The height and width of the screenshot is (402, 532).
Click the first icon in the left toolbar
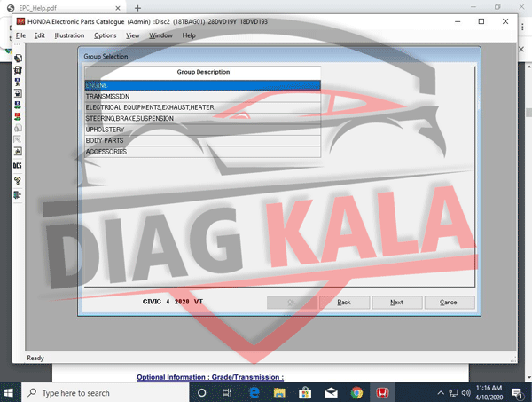point(18,58)
